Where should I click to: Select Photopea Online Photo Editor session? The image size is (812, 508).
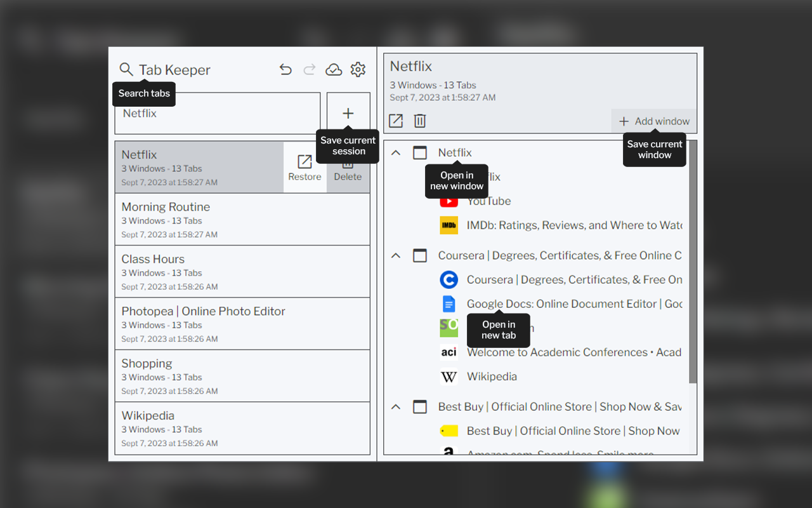coord(242,323)
